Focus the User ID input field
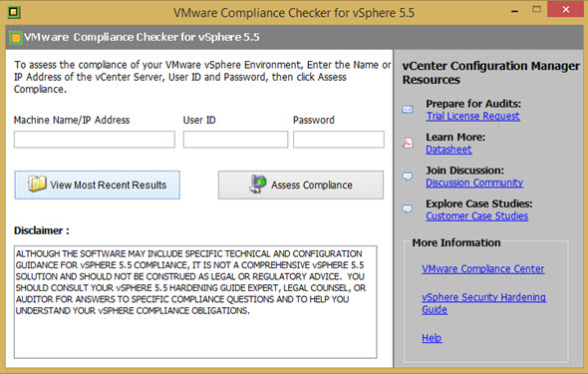This screenshot has height=374, width=588. (x=235, y=140)
